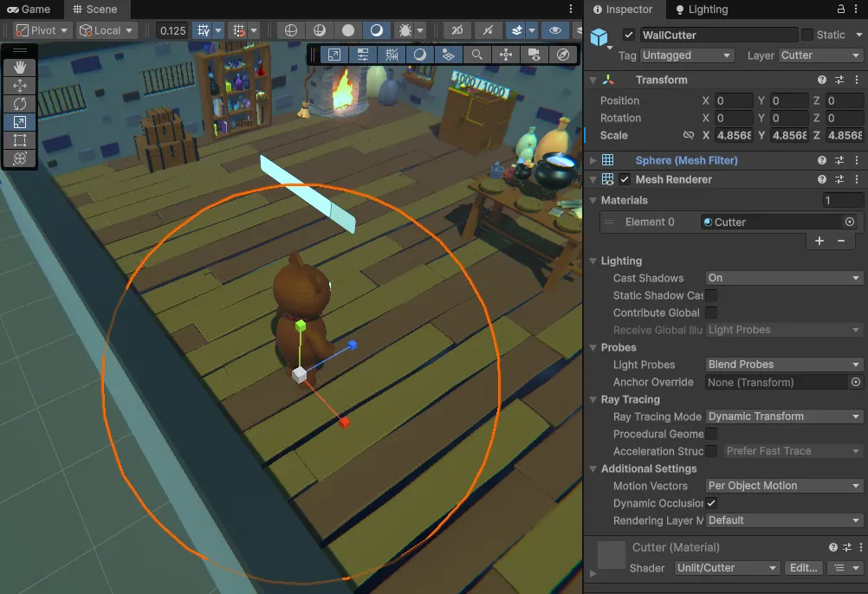Select the Hand view tool

(20, 67)
